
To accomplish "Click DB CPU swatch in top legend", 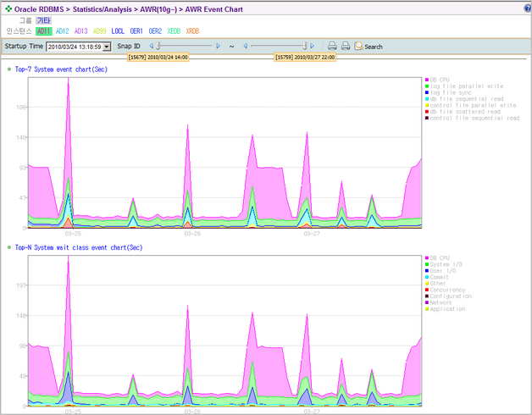I will coord(427,80).
